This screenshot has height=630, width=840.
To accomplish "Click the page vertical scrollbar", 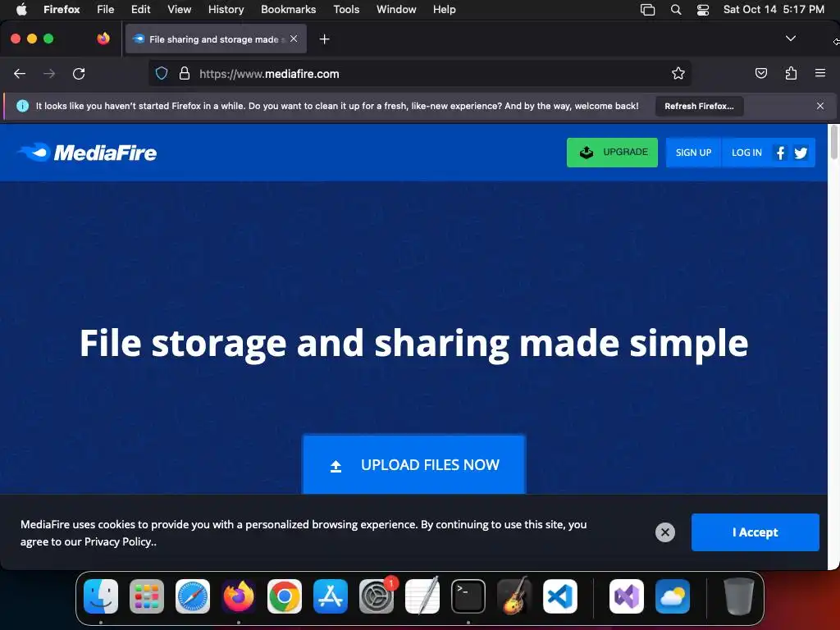I will coord(833,143).
